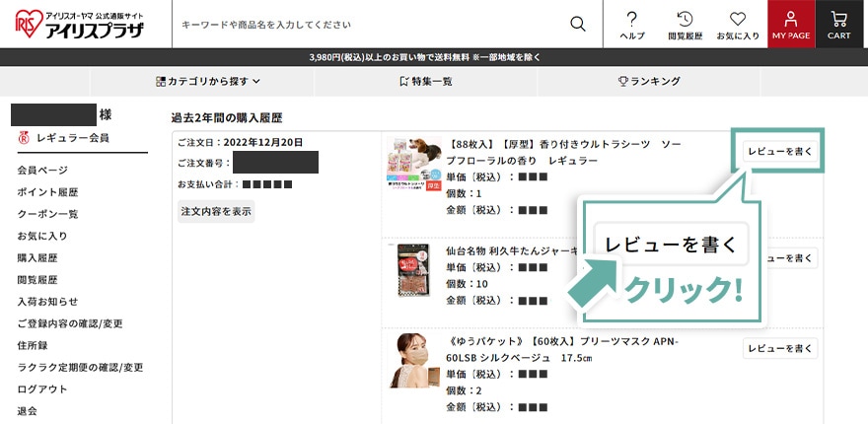
Task: Click 過去2年間の購入履歴 heading
Action: pos(227,117)
